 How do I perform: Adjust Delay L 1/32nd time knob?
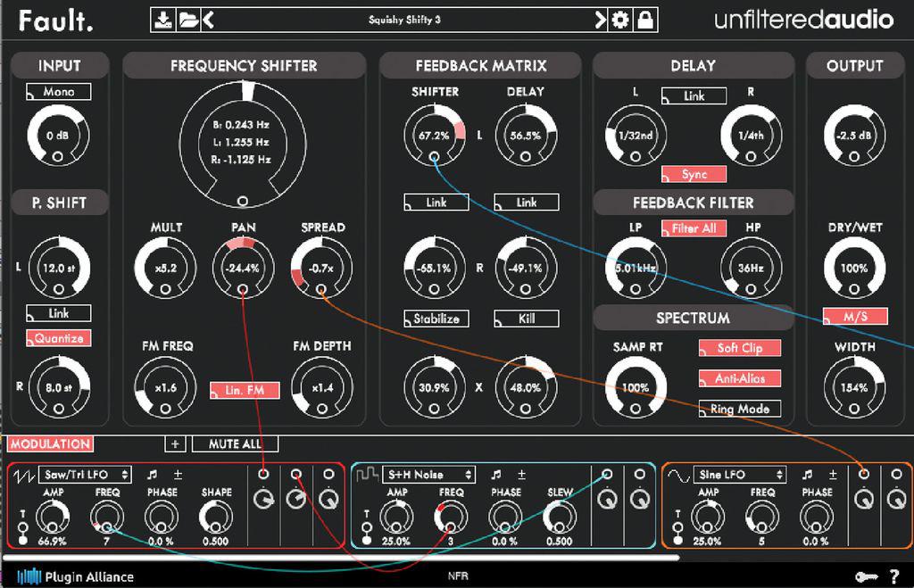636,136
